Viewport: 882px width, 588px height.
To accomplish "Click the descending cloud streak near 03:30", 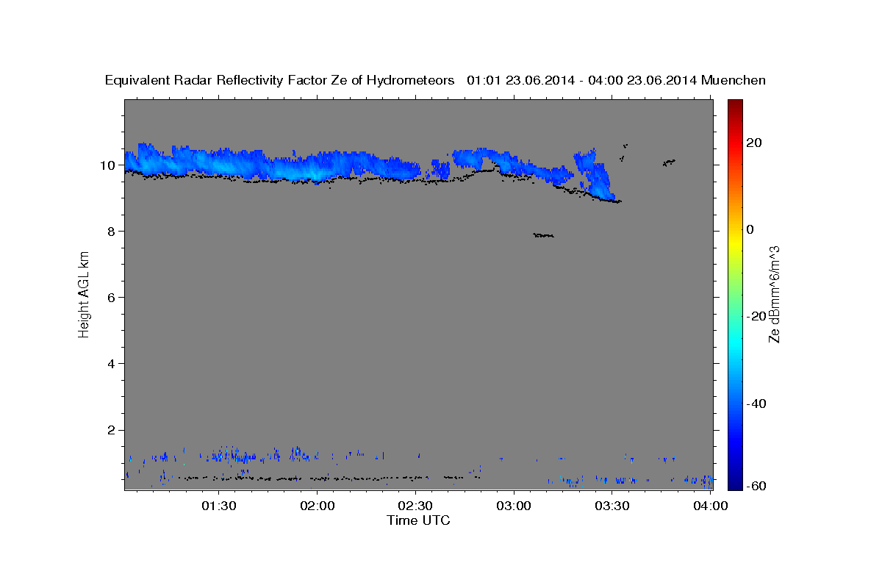I will [x=597, y=176].
